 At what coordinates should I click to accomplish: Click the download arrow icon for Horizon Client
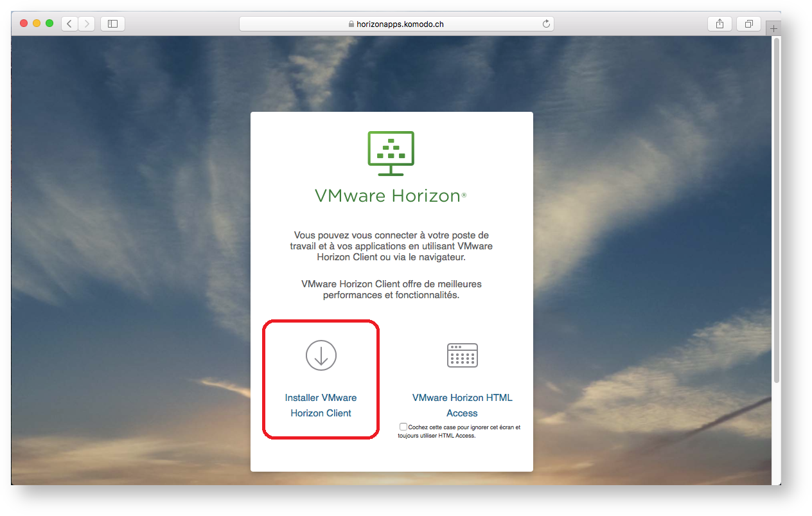pyautogui.click(x=321, y=355)
